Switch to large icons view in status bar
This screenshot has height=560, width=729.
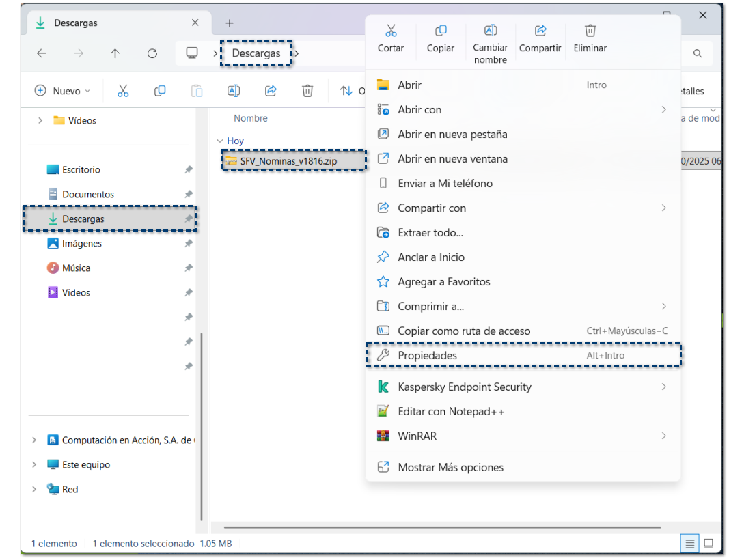click(x=709, y=544)
